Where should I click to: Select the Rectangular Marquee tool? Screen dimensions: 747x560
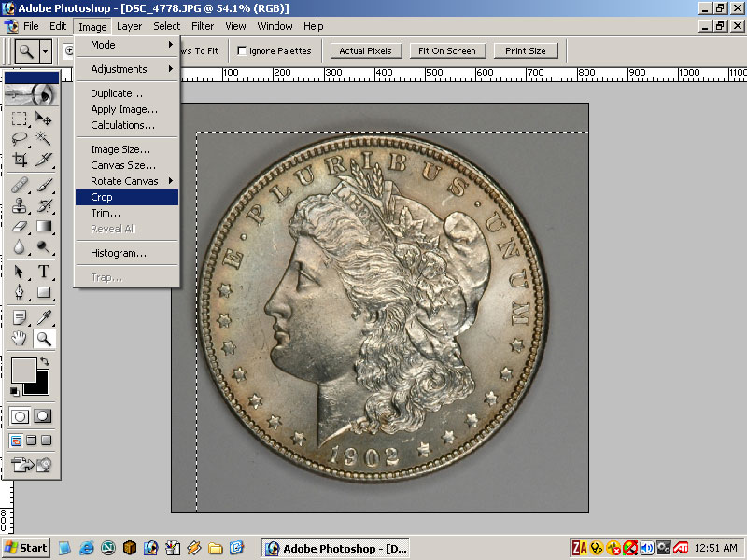(20, 119)
